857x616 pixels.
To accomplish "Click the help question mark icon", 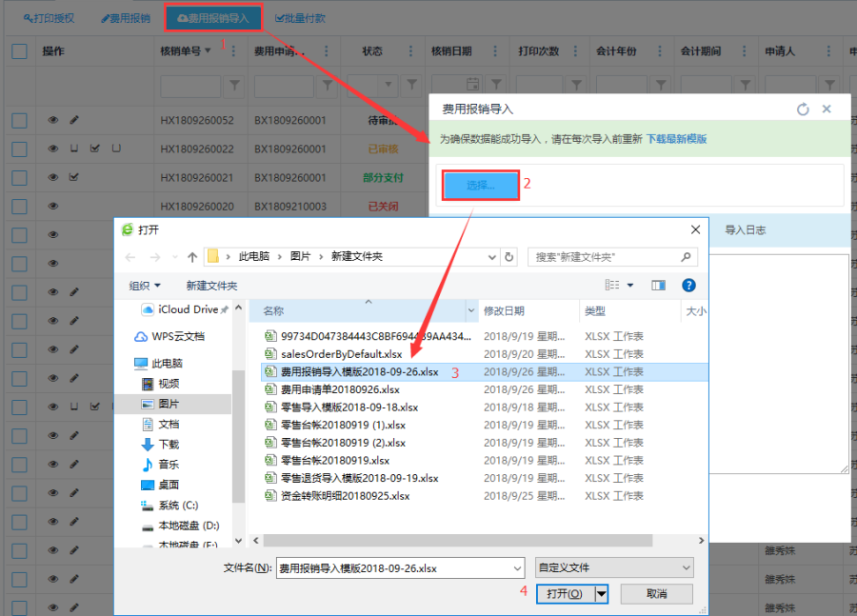I will pos(688,285).
